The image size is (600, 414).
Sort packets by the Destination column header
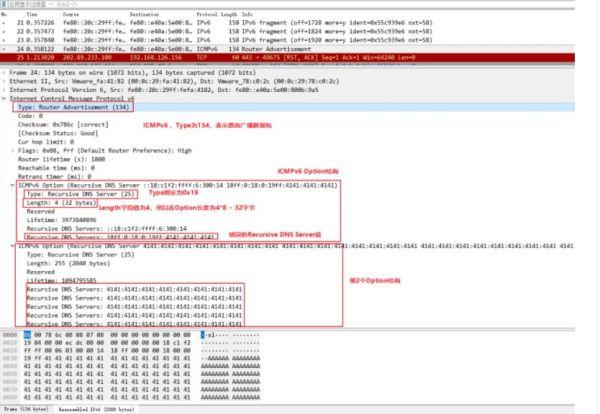point(144,15)
